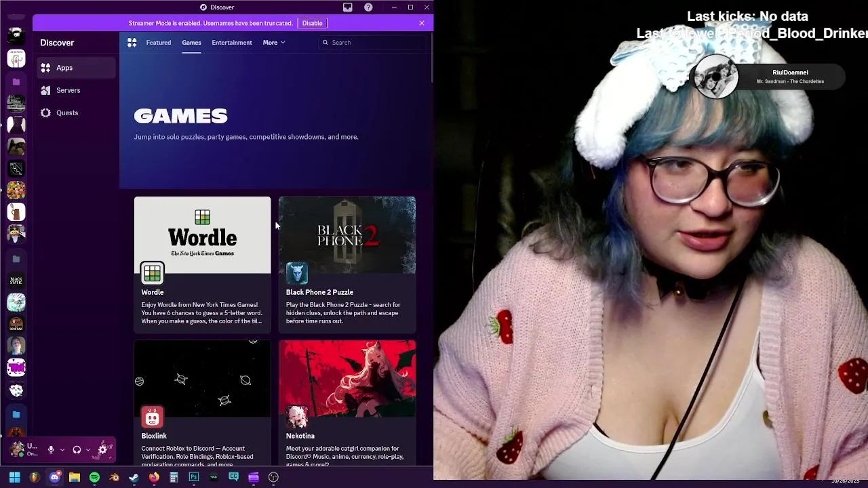Image resolution: width=868 pixels, height=488 pixels.
Task: Open Spotify from the taskbar
Action: coord(94,477)
